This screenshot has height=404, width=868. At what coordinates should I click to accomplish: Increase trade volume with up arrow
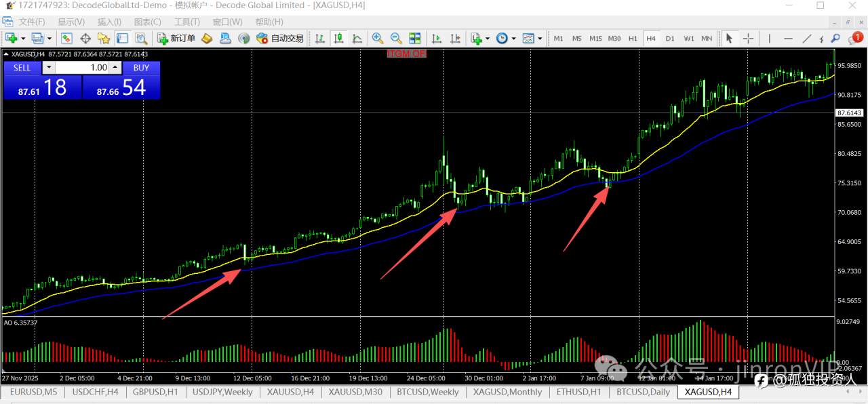[x=115, y=68]
